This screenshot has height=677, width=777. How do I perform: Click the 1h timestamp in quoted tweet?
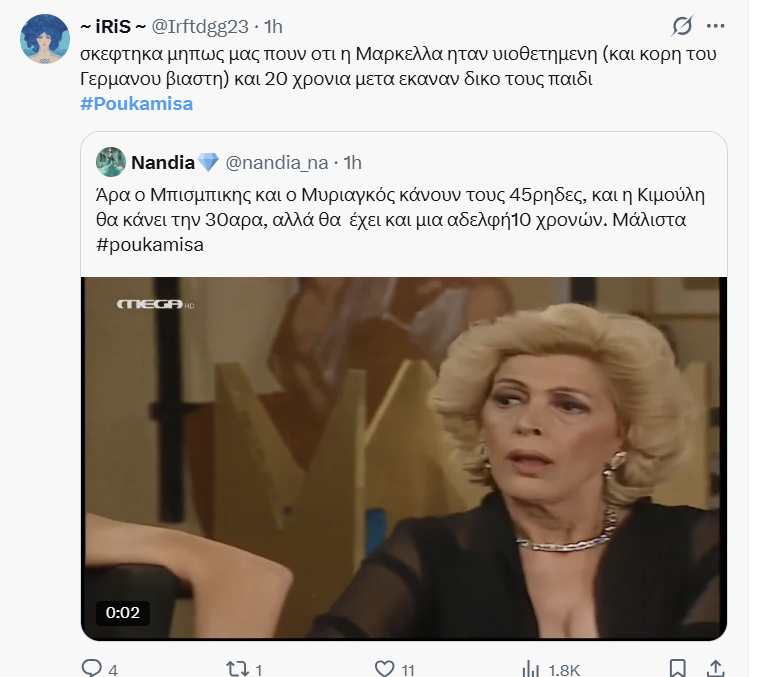tap(353, 163)
